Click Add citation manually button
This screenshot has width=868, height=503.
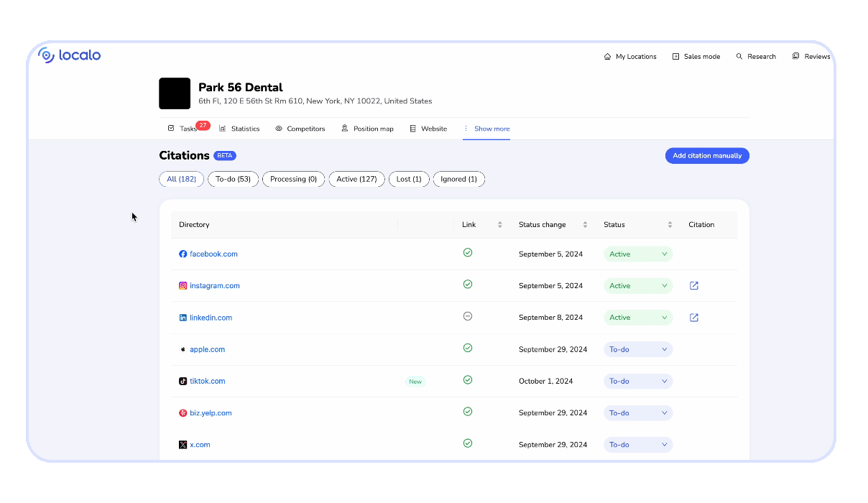point(707,156)
